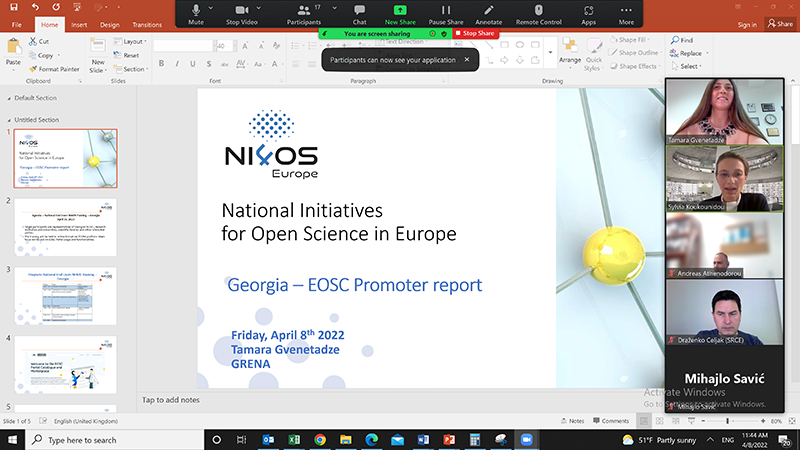This screenshot has height=450, width=800.
Task: Cut the selection
Action: [x=39, y=41]
